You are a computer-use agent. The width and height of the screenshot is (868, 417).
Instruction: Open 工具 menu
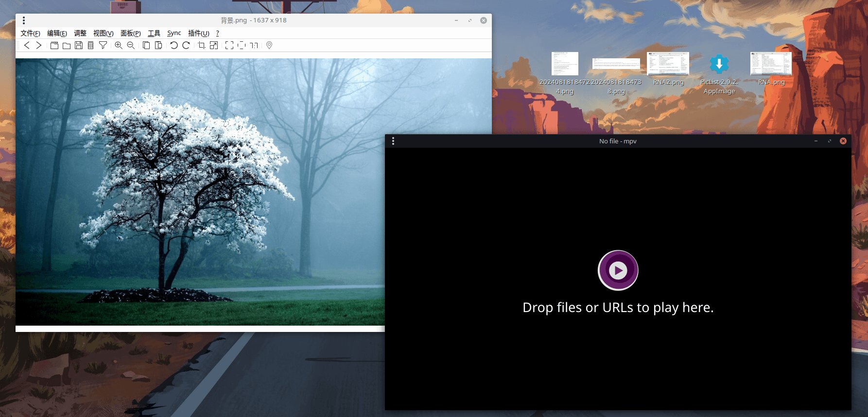154,33
